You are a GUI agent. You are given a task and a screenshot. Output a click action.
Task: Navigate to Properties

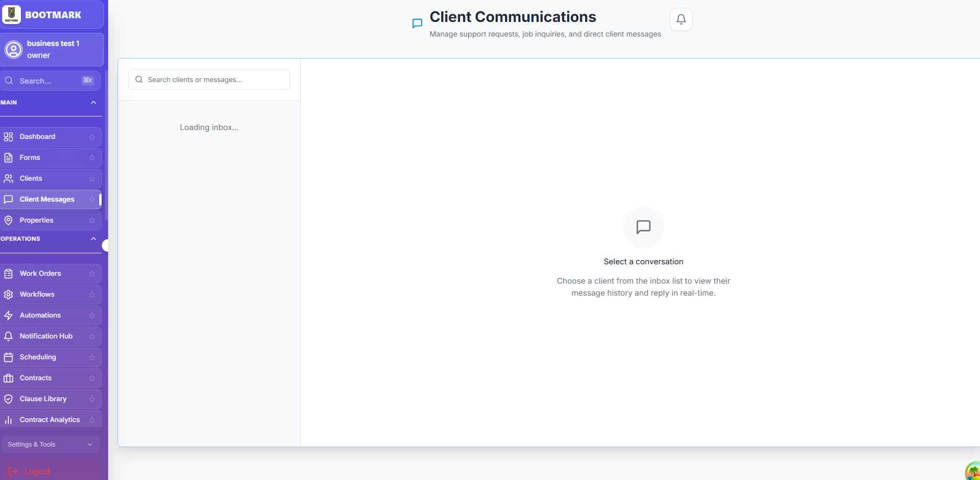pos(51,220)
